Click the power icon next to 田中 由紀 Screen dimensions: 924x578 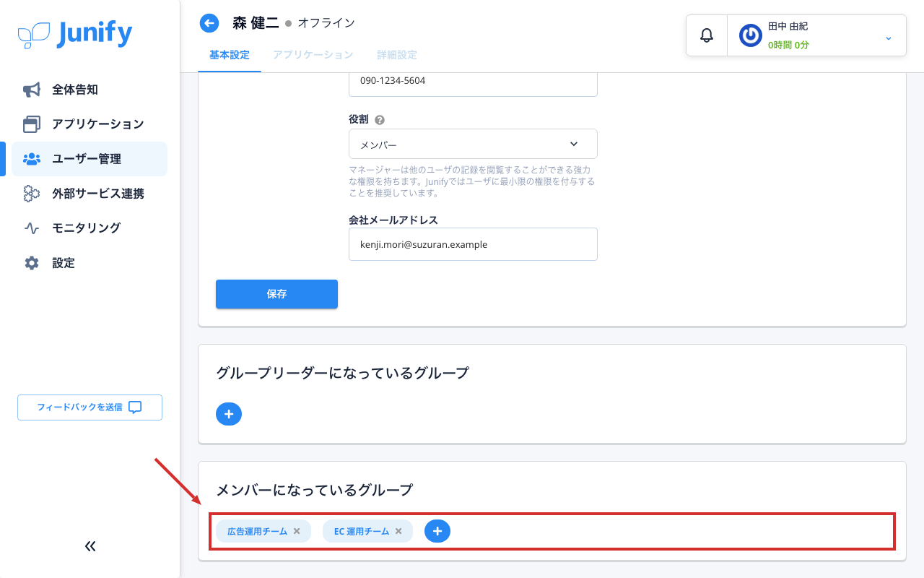(751, 35)
